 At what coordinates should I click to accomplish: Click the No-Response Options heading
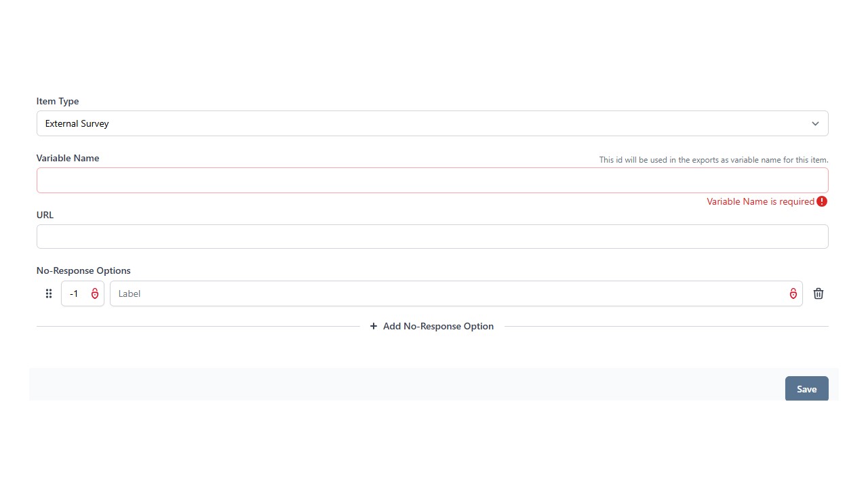[83, 270]
